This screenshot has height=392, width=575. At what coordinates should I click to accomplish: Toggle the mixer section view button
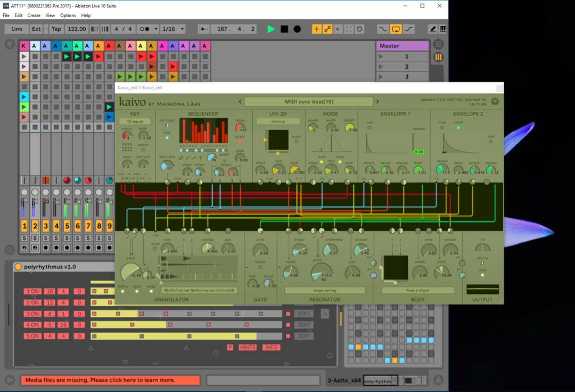click(438, 57)
